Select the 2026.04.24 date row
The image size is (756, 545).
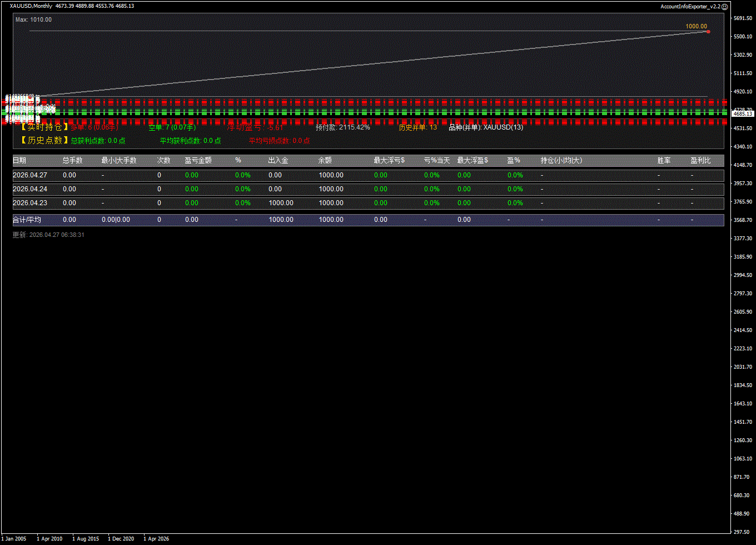(30, 189)
